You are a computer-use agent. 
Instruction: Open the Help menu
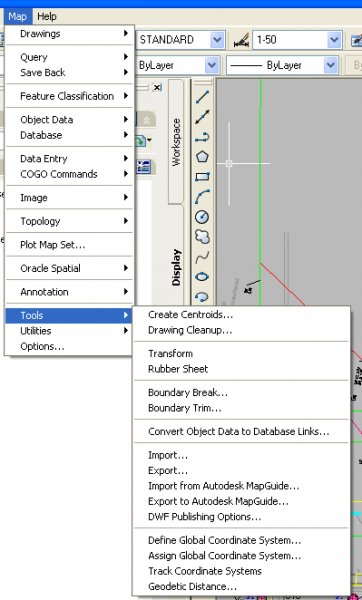click(47, 16)
